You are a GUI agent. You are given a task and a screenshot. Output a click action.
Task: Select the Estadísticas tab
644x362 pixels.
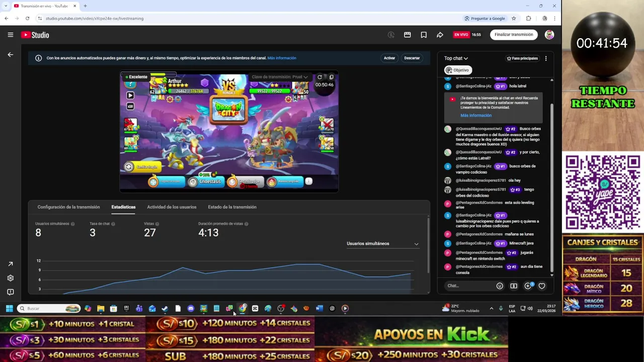(123, 207)
